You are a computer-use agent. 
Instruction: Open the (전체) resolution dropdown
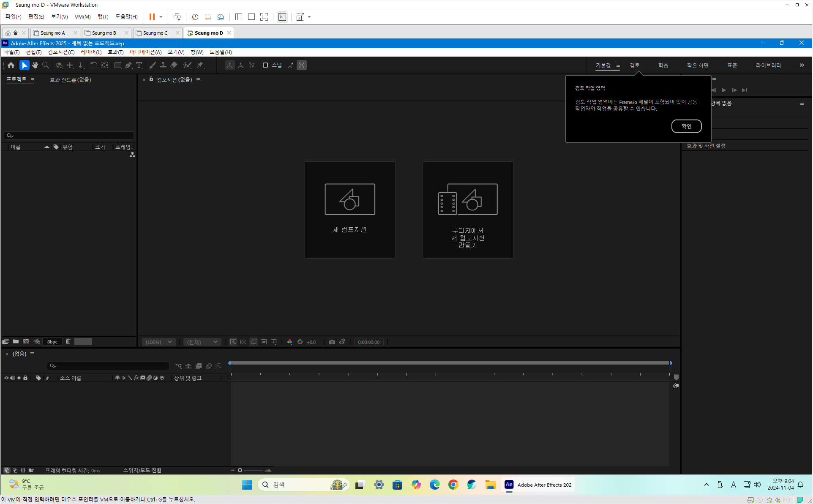202,342
